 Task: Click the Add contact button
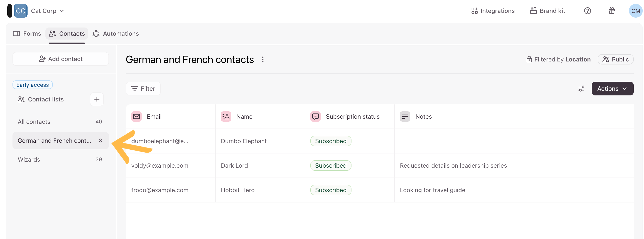point(60,59)
